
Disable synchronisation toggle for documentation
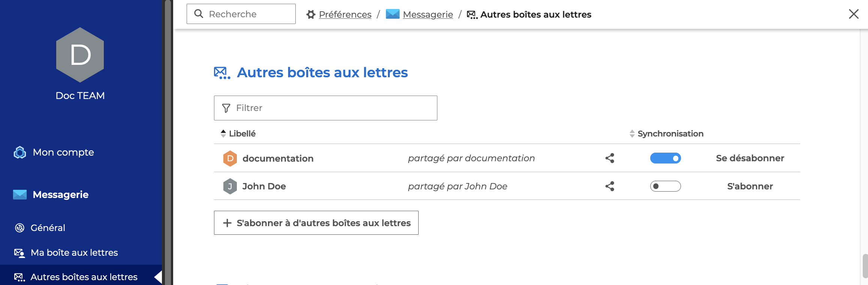[x=665, y=158]
